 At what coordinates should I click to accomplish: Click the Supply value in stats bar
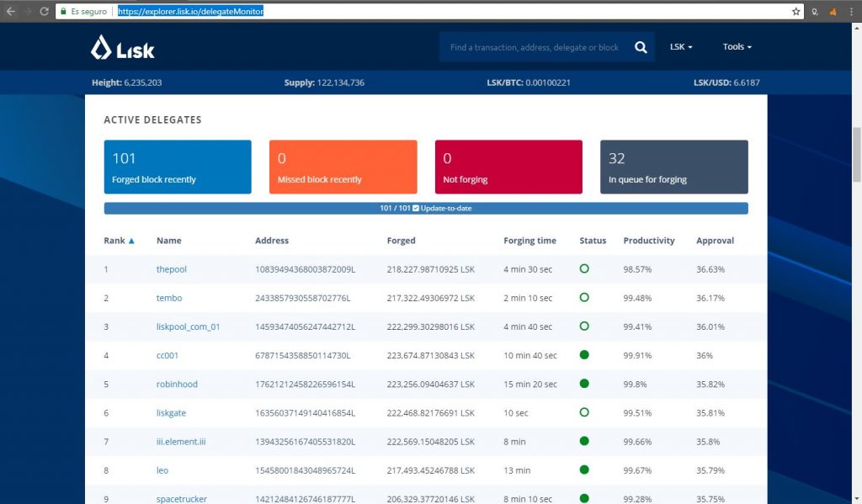coord(340,82)
